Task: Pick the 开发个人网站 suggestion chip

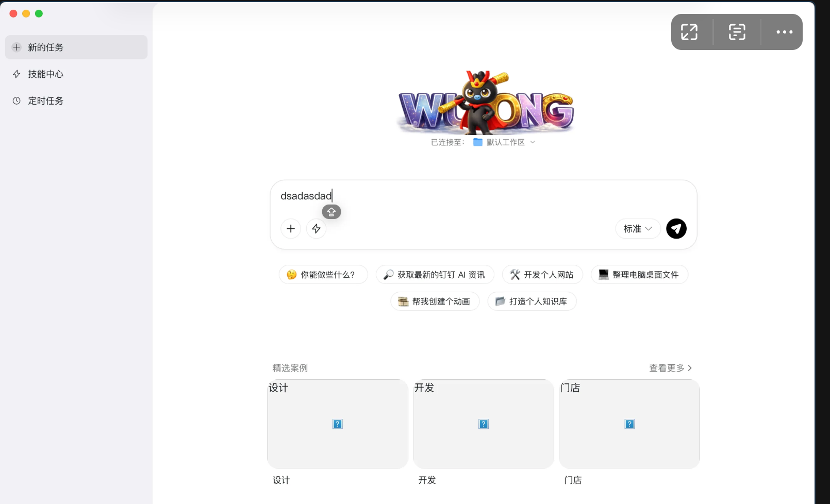Action: pyautogui.click(x=542, y=275)
